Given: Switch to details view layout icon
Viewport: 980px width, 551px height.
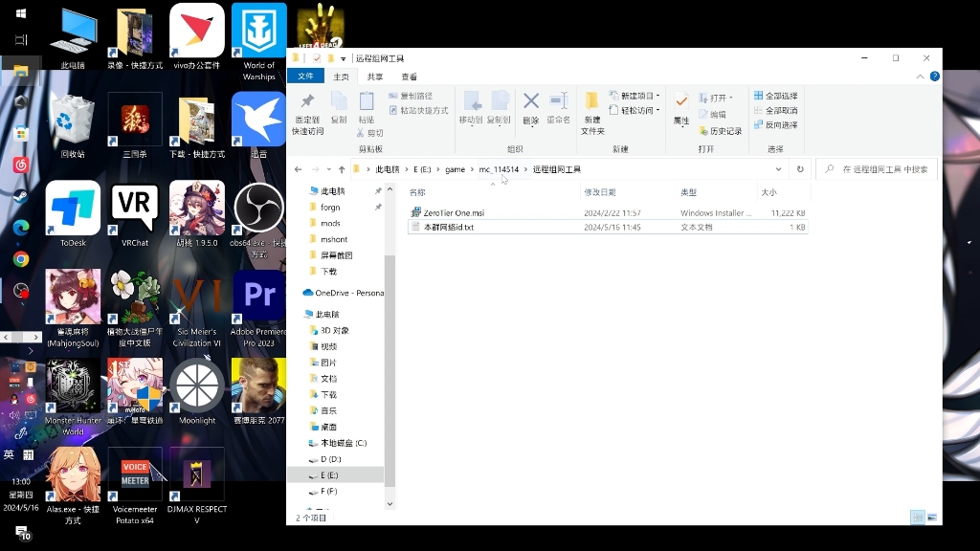Looking at the screenshot, I should coord(918,518).
